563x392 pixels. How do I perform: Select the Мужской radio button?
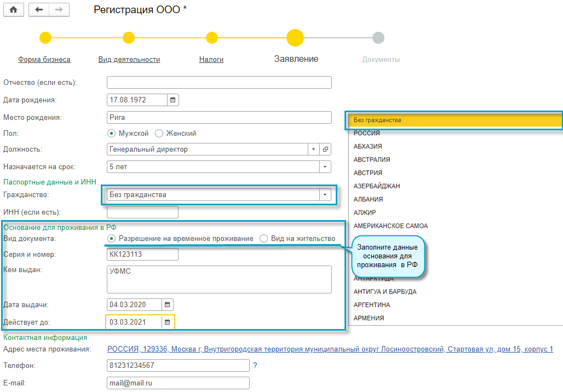[112, 133]
